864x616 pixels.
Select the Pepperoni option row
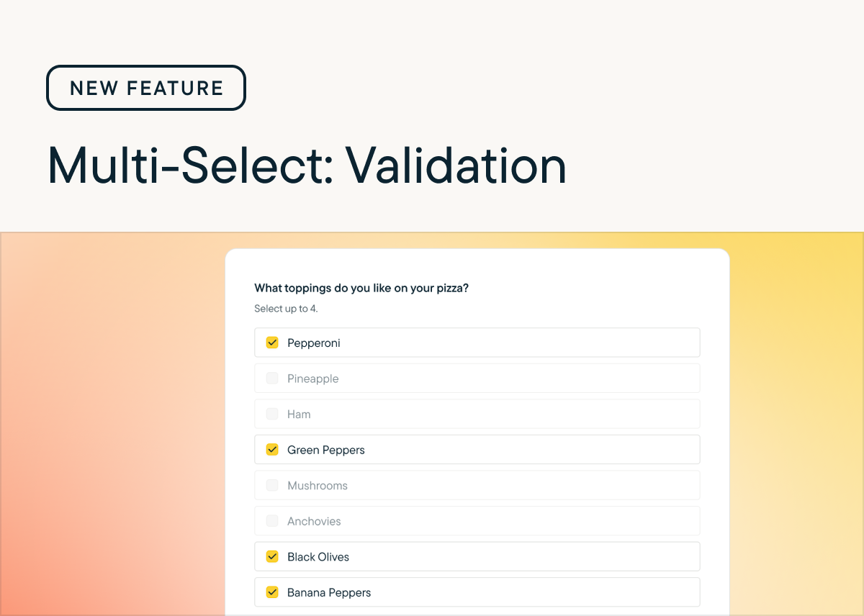tap(477, 343)
